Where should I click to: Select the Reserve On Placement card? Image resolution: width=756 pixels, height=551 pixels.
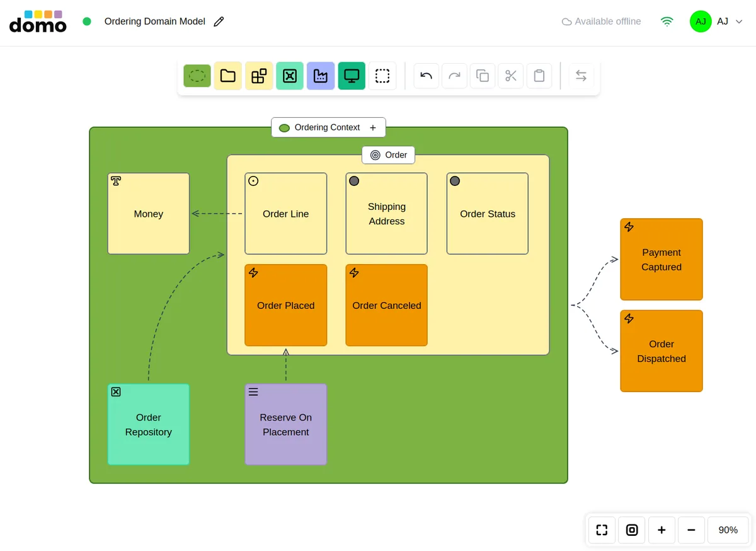[286, 425]
